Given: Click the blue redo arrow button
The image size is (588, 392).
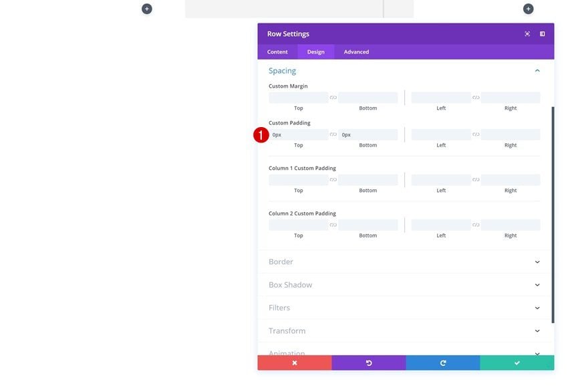Looking at the screenshot, I should point(443,363).
